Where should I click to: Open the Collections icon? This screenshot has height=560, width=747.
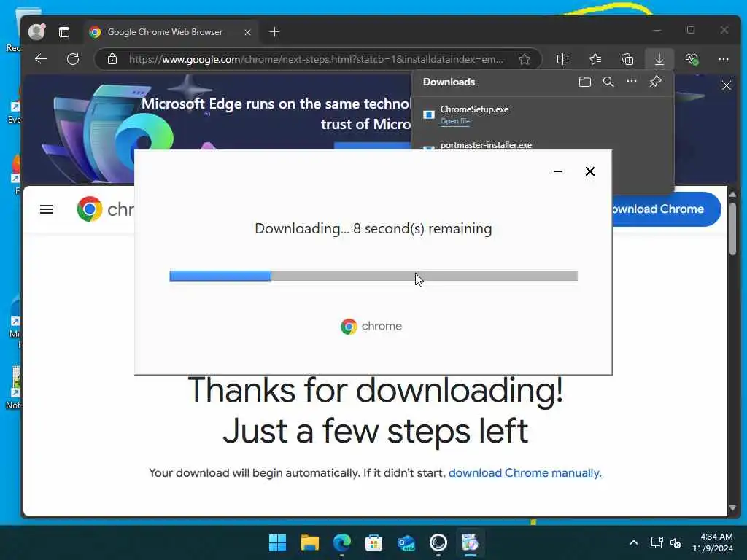[627, 59]
